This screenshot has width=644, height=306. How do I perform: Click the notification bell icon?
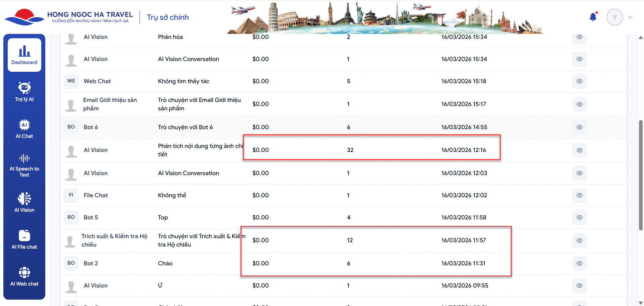click(x=593, y=17)
